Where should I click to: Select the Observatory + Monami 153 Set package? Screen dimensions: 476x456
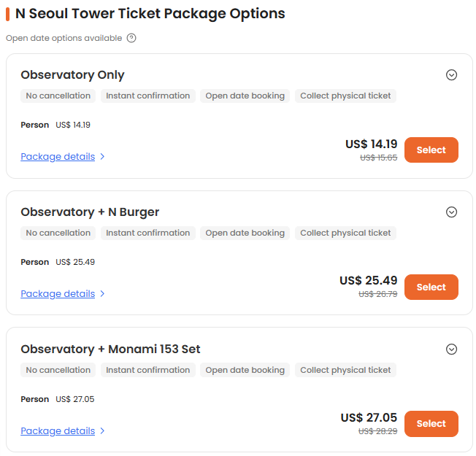[431, 424]
